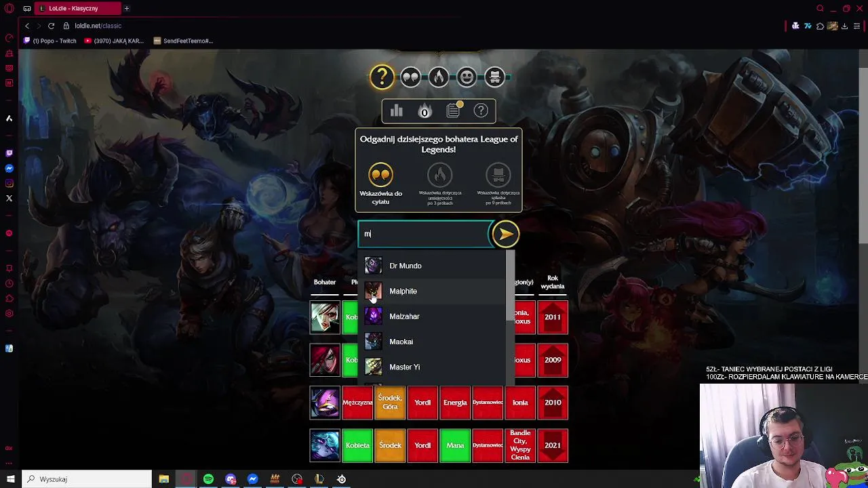Screen dimensions: 868x488
Task: Click the ability clue flame icon
Action: [439, 176]
